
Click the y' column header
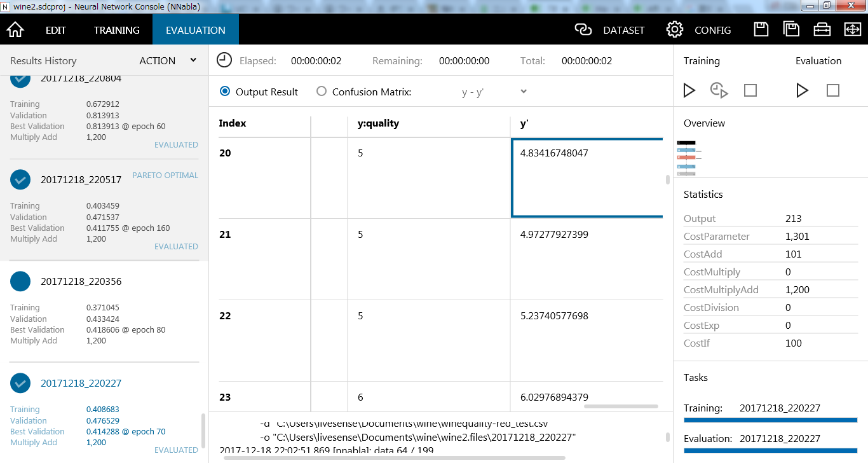525,123
